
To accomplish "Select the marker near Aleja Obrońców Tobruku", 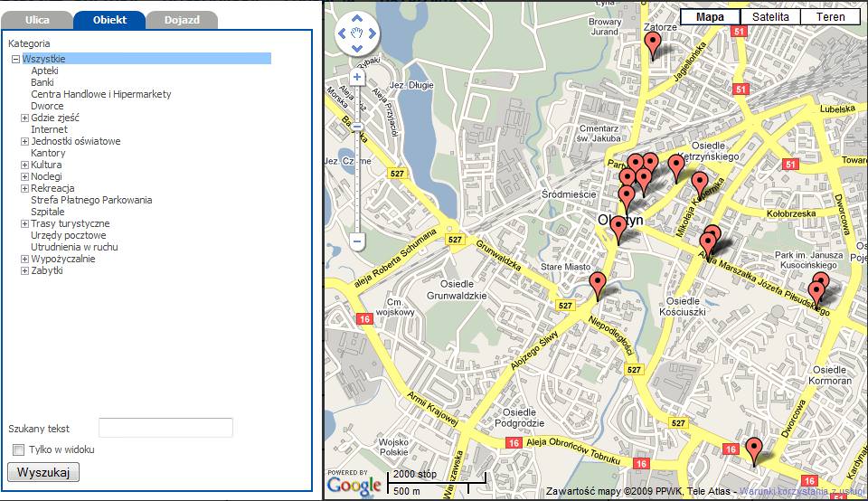I will click(x=753, y=449).
